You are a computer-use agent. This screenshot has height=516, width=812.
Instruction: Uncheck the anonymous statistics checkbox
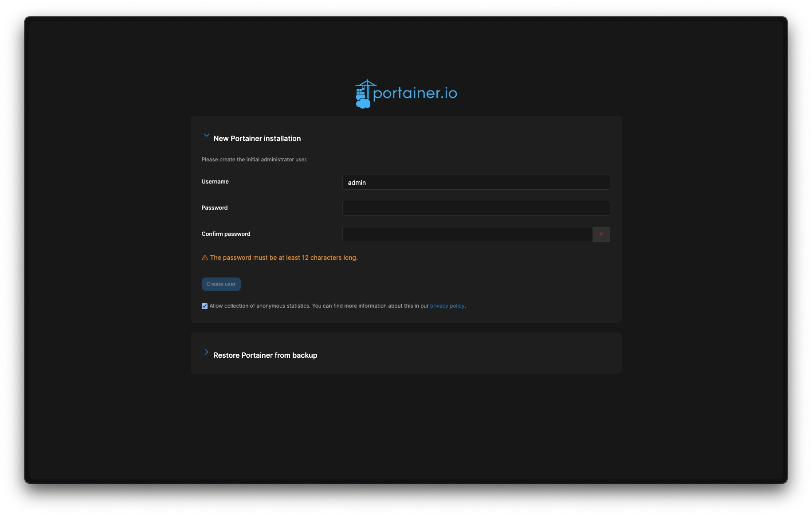204,306
